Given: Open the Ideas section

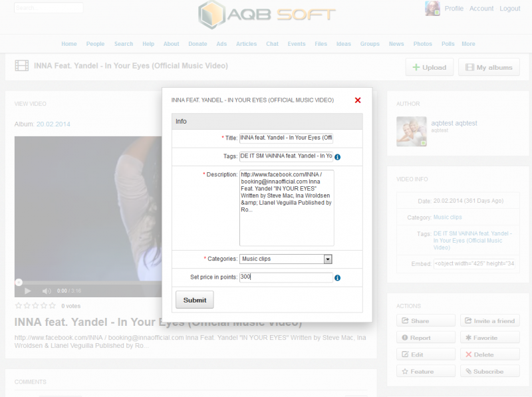Looking at the screenshot, I should [x=344, y=44].
